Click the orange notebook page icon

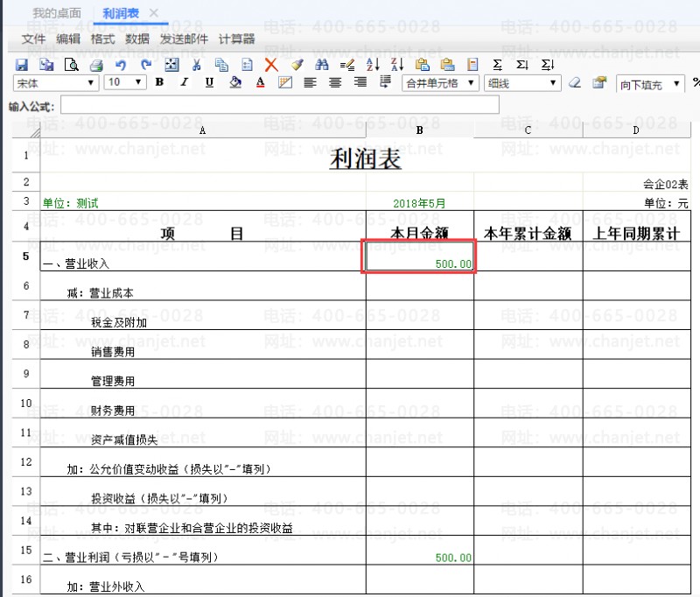click(472, 65)
